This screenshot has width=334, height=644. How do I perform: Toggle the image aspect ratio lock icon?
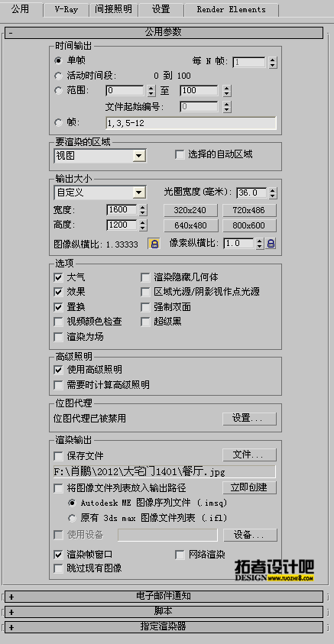[x=154, y=244]
